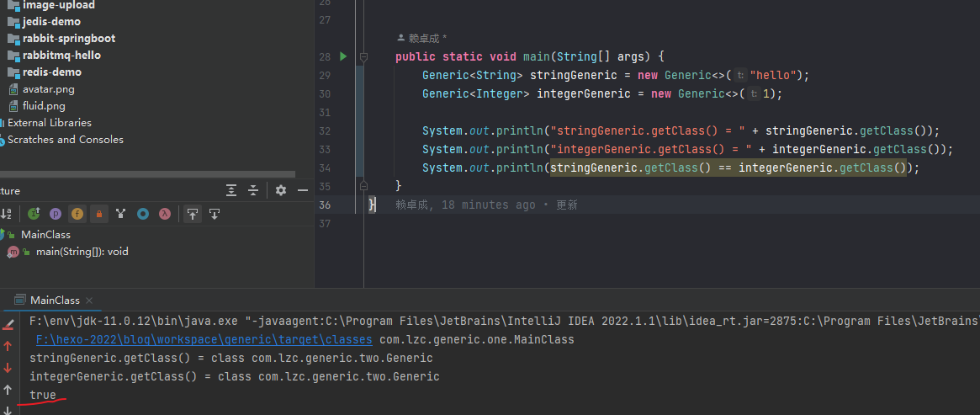Click println on line 32
980x415 pixels.
(x=520, y=131)
